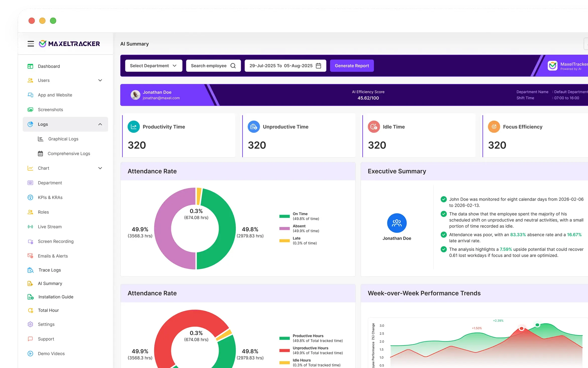588x368 pixels.
Task: Click the AI Summary document icon
Action: 30,284
